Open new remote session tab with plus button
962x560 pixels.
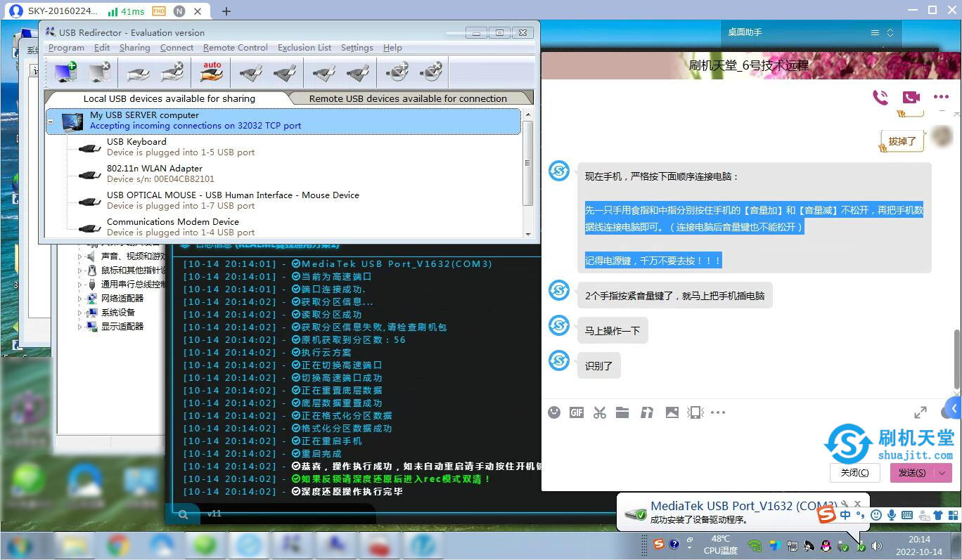[226, 11]
